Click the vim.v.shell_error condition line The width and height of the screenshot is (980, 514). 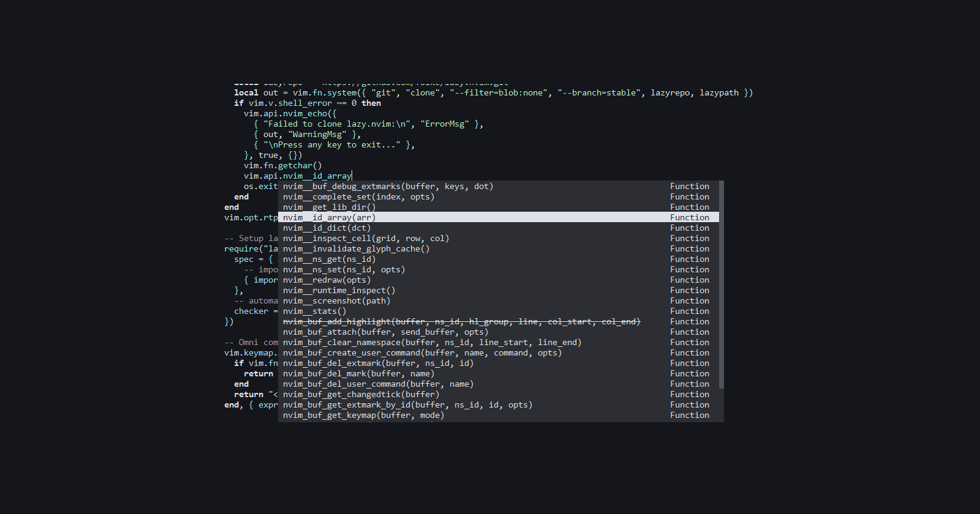(x=307, y=103)
